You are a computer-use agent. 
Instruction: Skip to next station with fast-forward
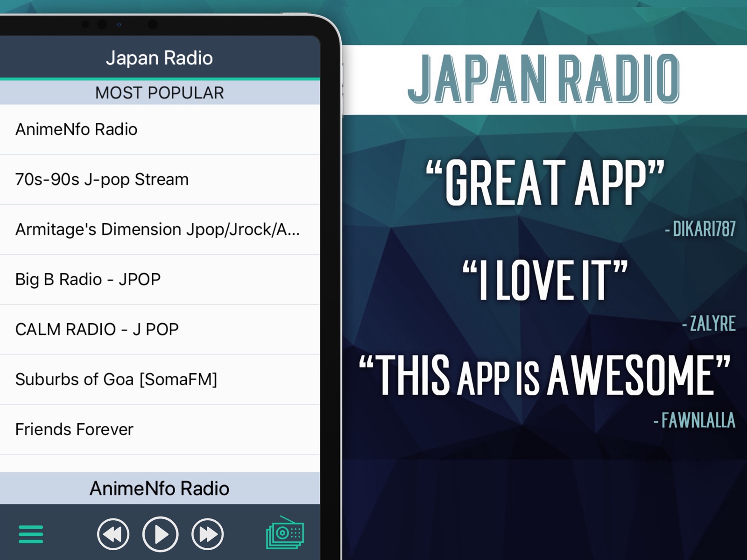tap(208, 534)
